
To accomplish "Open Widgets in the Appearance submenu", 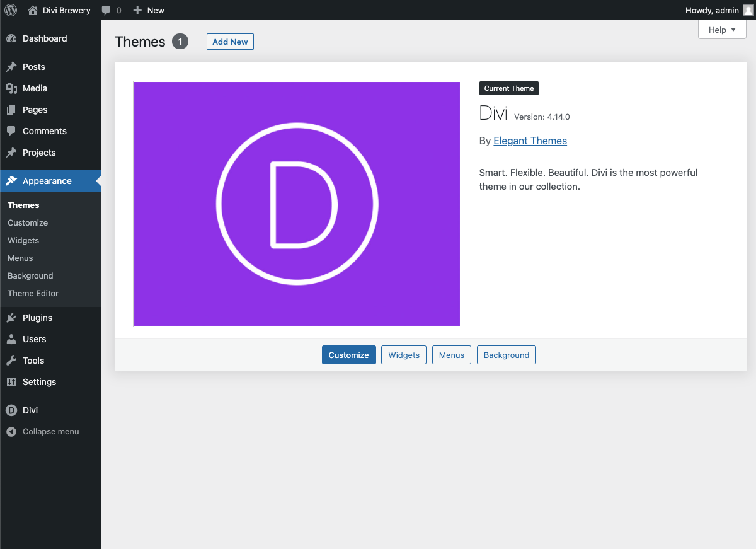I will 23,240.
